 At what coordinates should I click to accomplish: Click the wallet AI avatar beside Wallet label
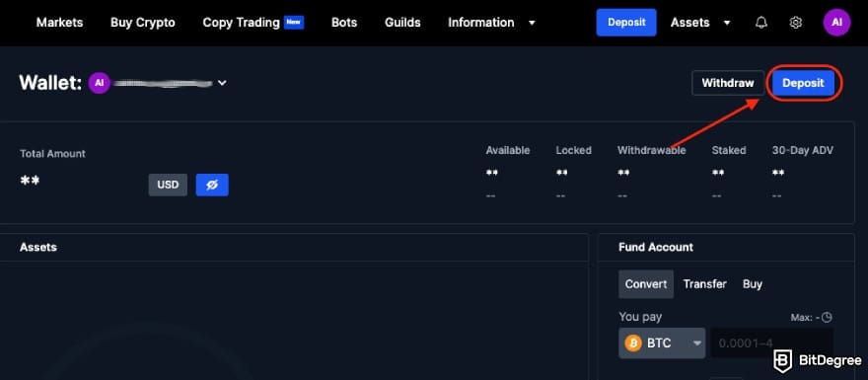pos(99,83)
